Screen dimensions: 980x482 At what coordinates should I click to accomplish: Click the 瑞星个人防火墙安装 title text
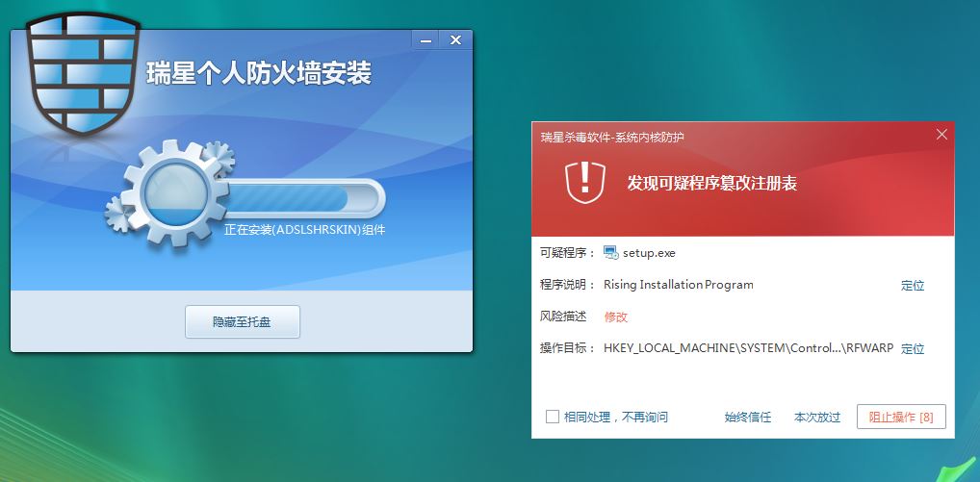click(259, 73)
